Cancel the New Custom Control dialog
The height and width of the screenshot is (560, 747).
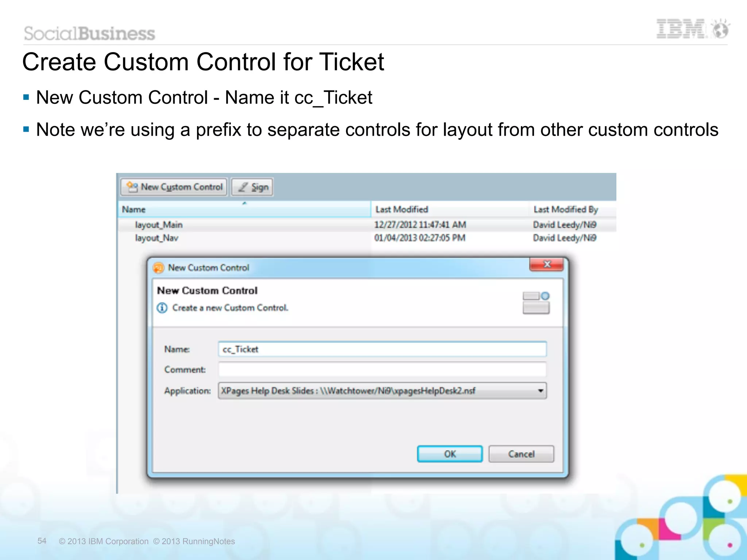(521, 454)
